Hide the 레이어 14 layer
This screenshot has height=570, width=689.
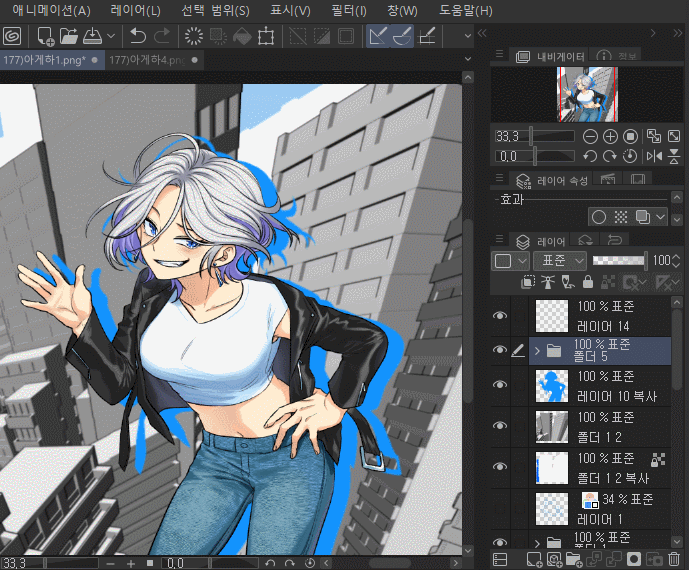coord(500,316)
